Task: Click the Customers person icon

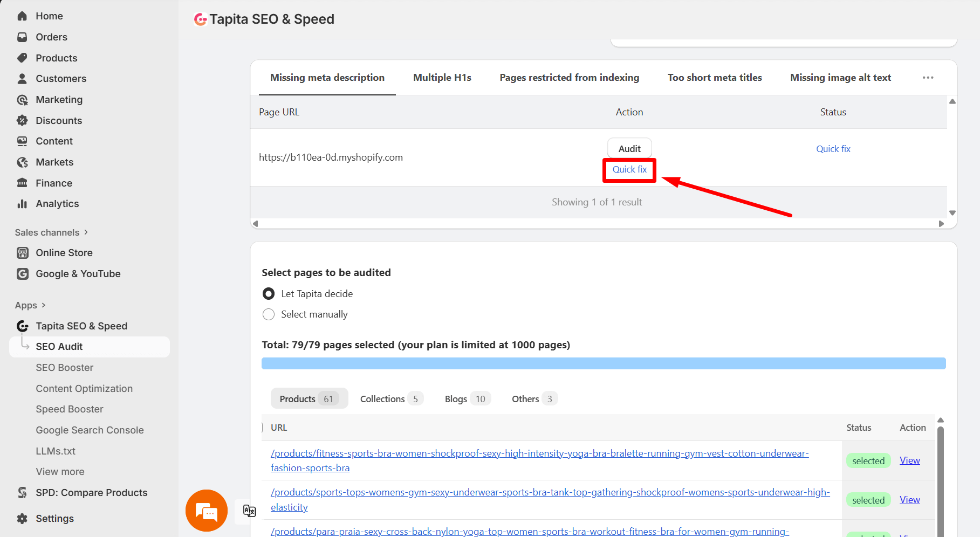Action: pos(22,79)
